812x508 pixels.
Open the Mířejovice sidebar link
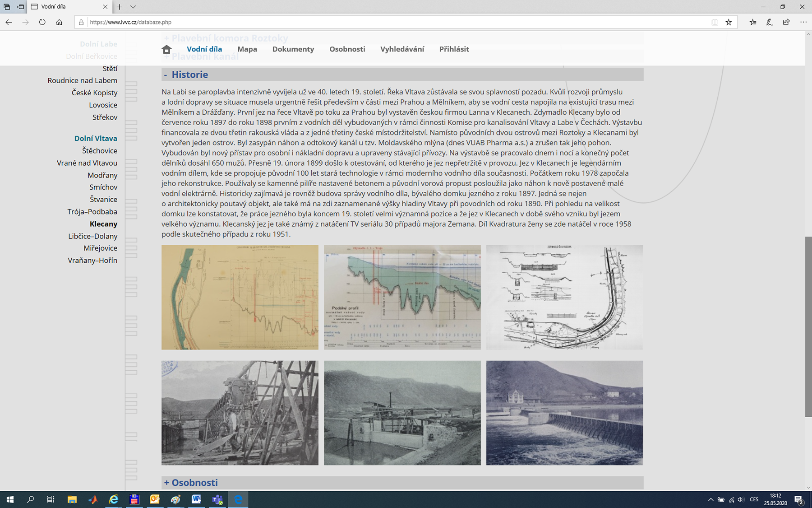tap(100, 248)
